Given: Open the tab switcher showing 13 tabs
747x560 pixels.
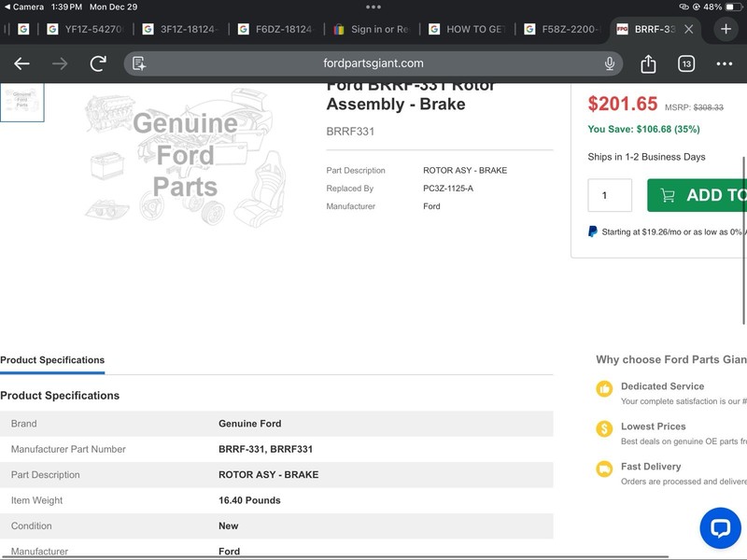Looking at the screenshot, I should [x=686, y=63].
